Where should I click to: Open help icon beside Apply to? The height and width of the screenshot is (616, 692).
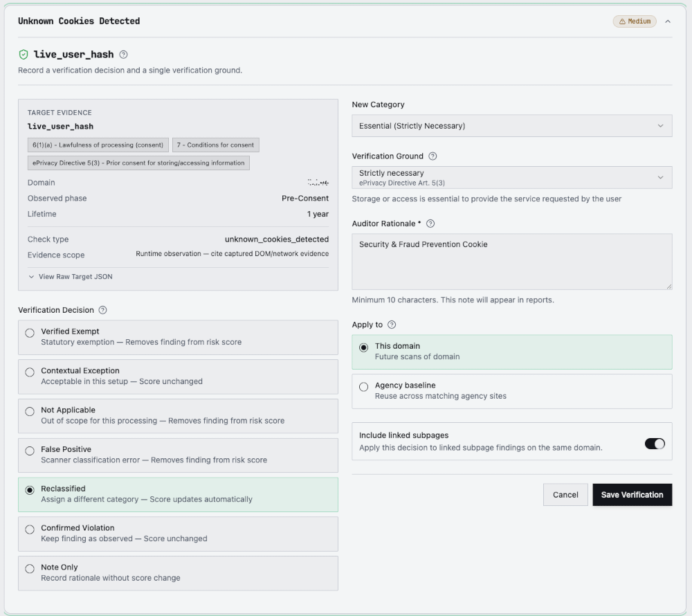click(392, 325)
